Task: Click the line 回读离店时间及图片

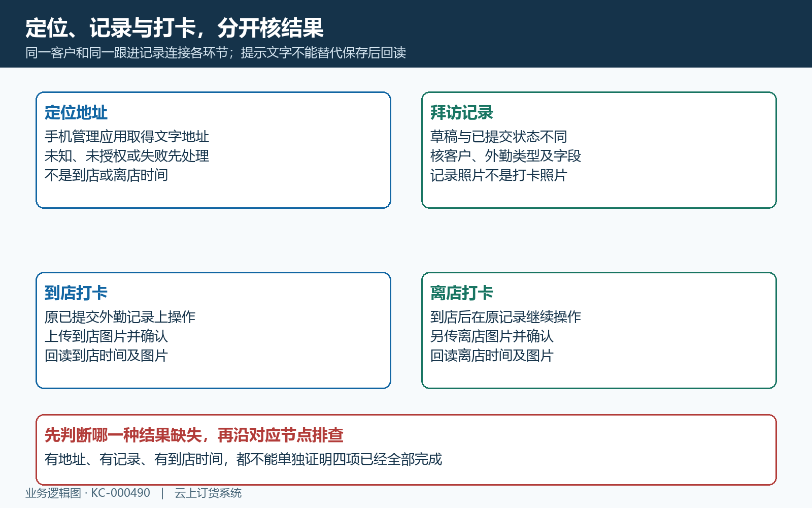Action: pos(492,356)
